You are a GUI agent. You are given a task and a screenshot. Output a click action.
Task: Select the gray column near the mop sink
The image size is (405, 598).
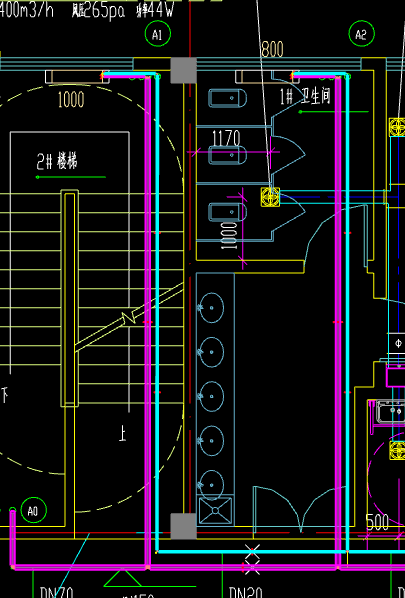[183, 526]
